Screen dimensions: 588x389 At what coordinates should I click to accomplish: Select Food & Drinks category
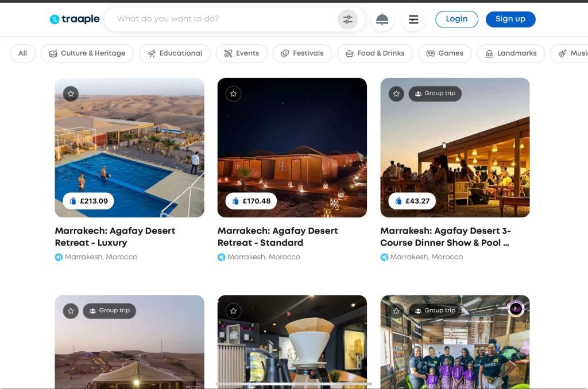(x=374, y=53)
